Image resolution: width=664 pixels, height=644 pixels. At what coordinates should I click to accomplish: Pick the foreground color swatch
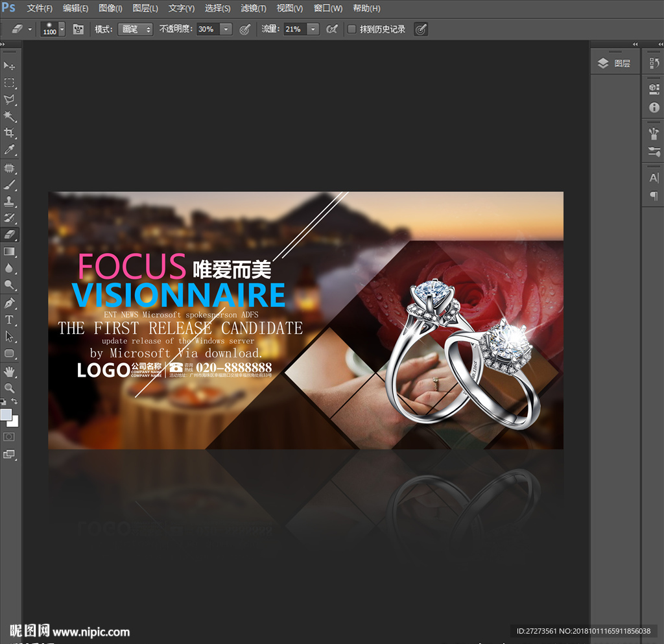click(5, 414)
